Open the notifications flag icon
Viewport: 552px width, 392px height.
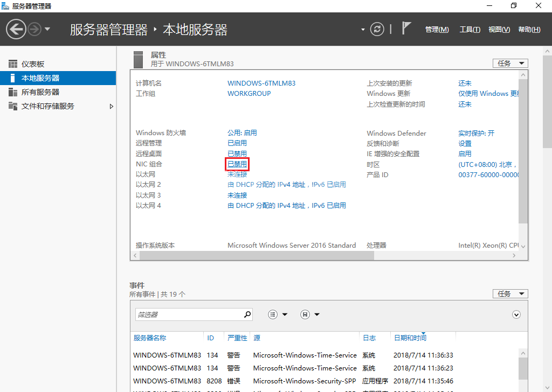coord(407,29)
